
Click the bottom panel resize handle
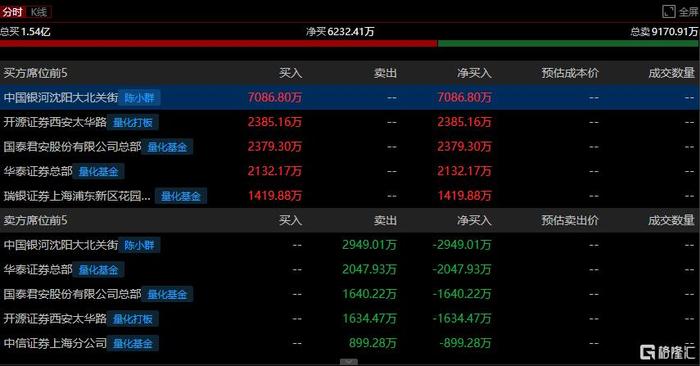(x=349, y=362)
